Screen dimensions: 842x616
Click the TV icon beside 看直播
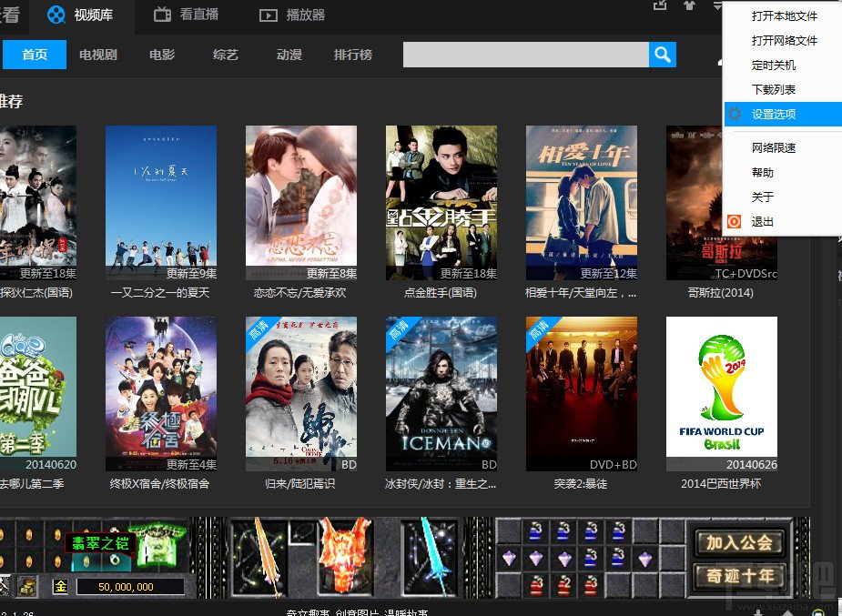tap(162, 15)
